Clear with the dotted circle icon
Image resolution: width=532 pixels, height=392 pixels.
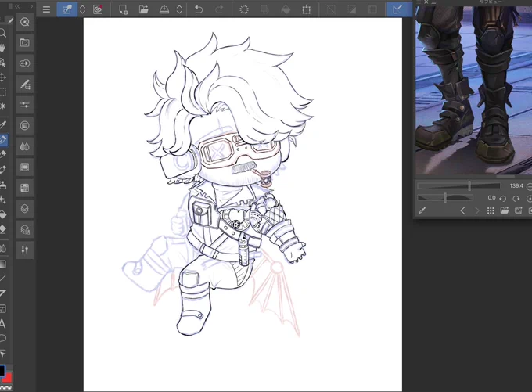(x=243, y=9)
